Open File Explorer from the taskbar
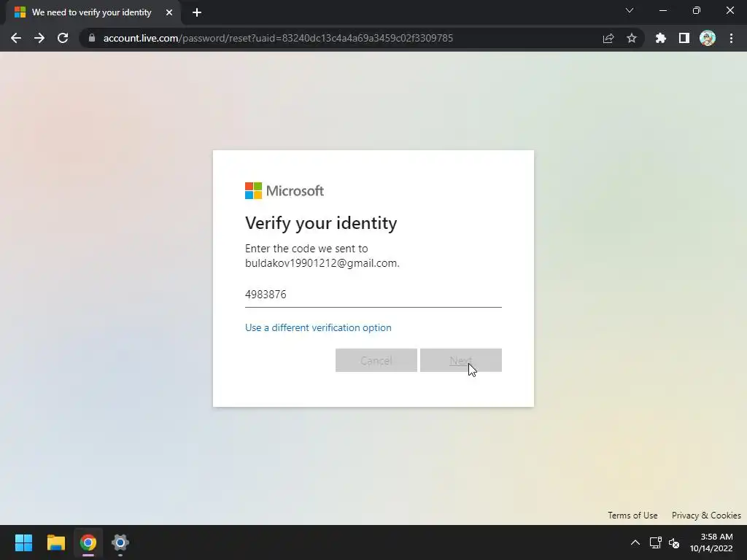Image resolution: width=747 pixels, height=560 pixels. pos(55,542)
